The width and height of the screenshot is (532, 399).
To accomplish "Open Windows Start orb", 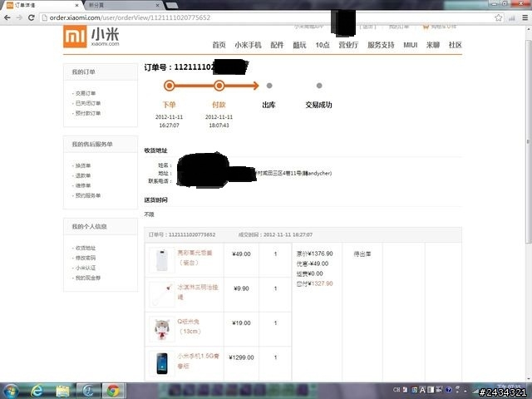I will click(x=11, y=392).
